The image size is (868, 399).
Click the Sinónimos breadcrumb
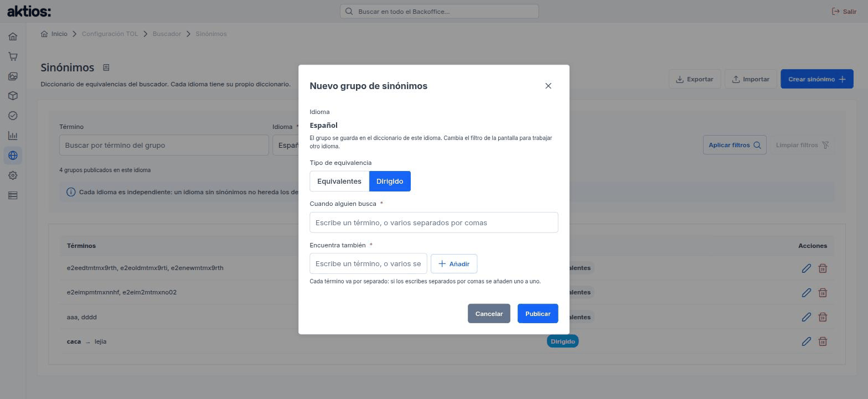click(x=211, y=34)
